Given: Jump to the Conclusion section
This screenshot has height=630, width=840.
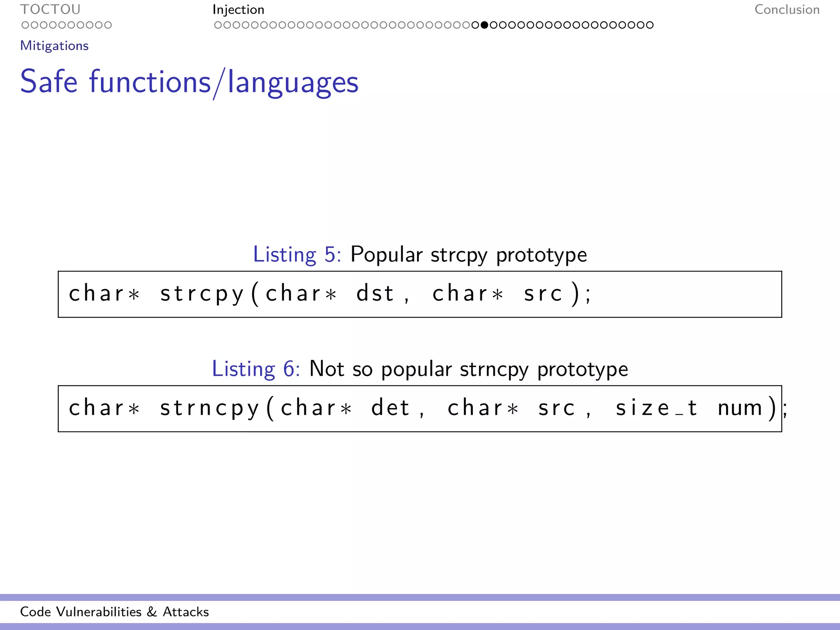Looking at the screenshot, I should [787, 9].
